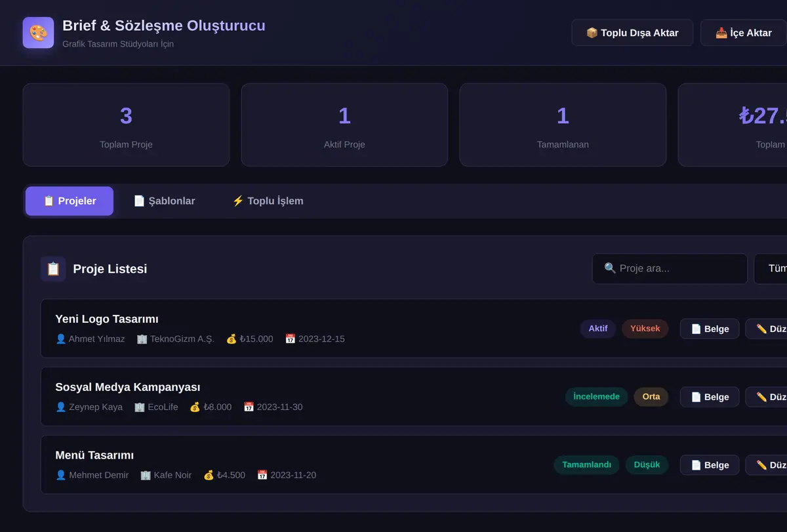Click the Yüksek priority badge
Image resolution: width=787 pixels, height=532 pixels.
[x=645, y=329]
